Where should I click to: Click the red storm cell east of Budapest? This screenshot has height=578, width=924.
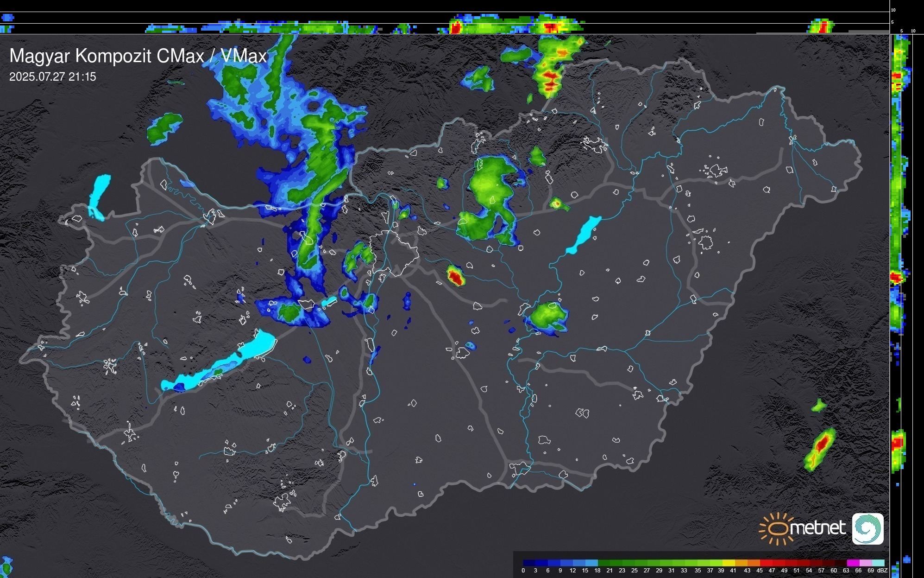coord(456,277)
